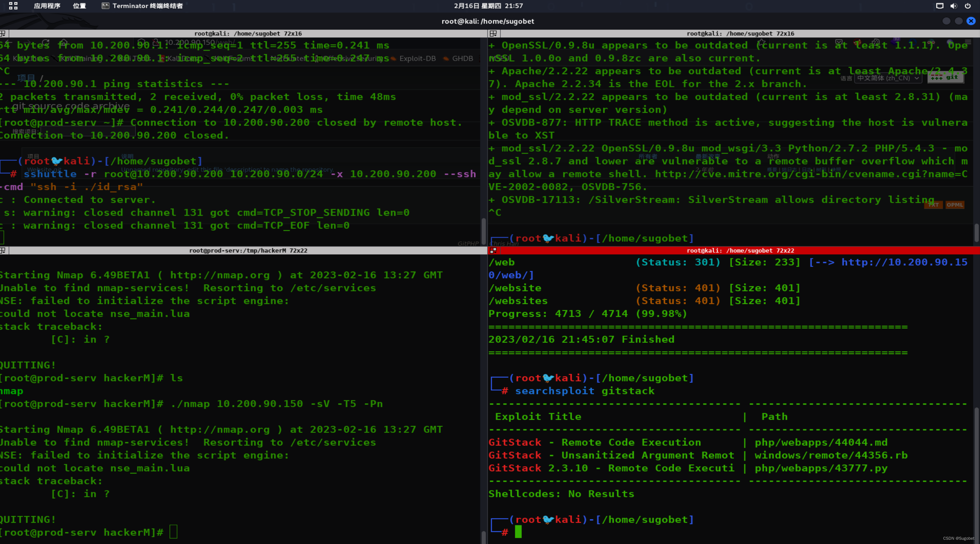
Task: Click the date/time display 2月16日 星期四
Action: click(489, 5)
